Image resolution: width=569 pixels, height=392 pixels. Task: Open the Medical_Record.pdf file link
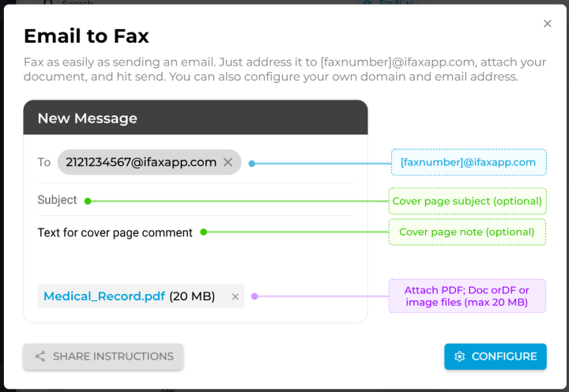click(104, 296)
